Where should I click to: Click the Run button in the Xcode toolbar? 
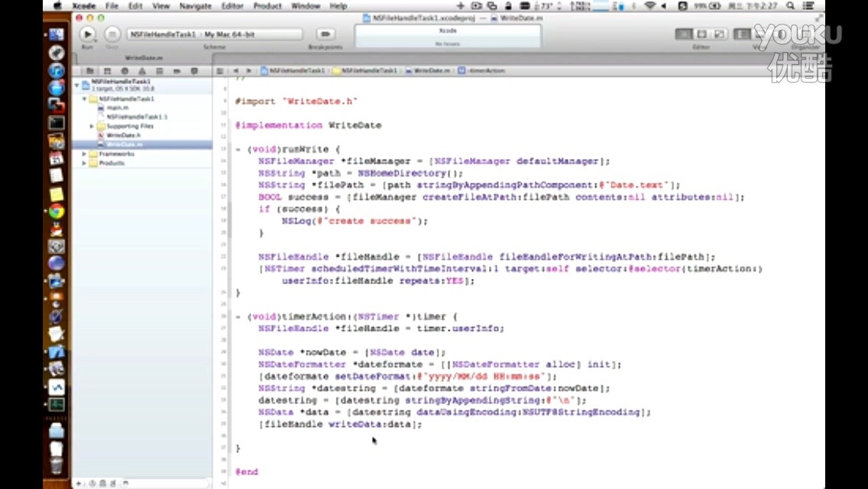(87, 34)
